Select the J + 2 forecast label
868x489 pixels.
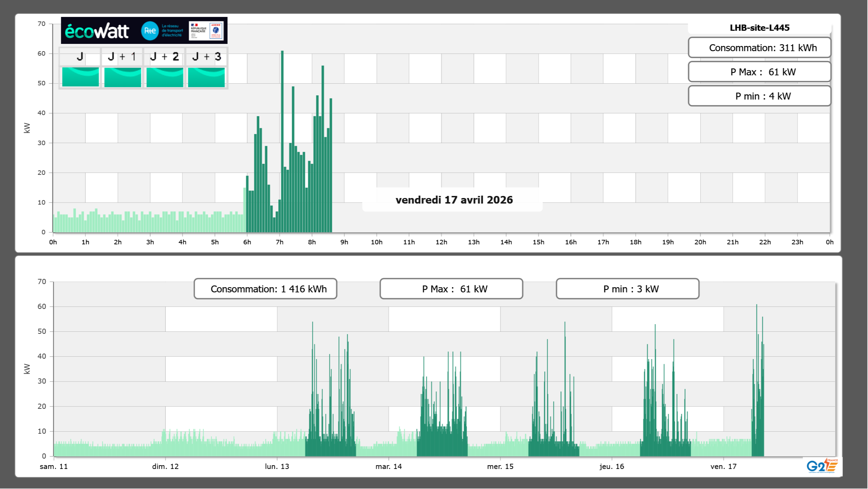(x=165, y=57)
